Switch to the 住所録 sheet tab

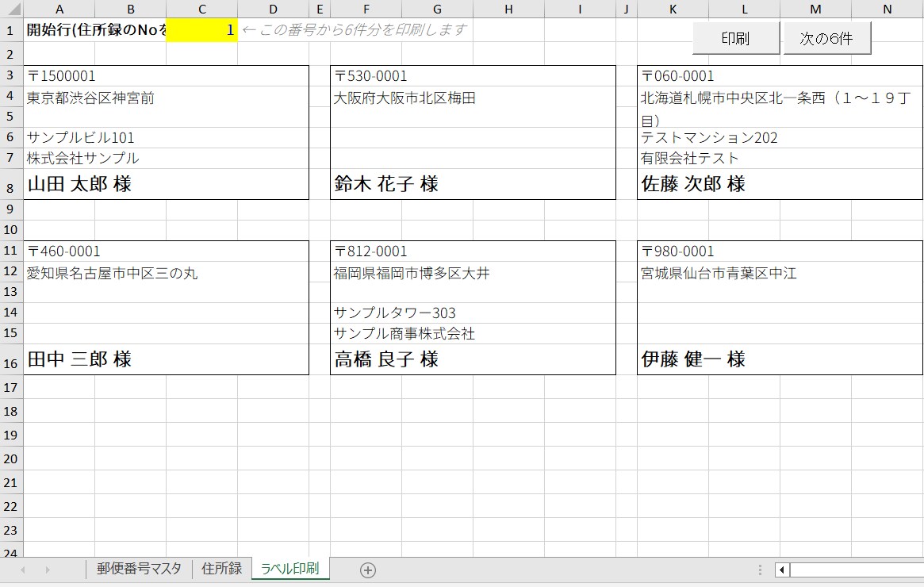(221, 569)
